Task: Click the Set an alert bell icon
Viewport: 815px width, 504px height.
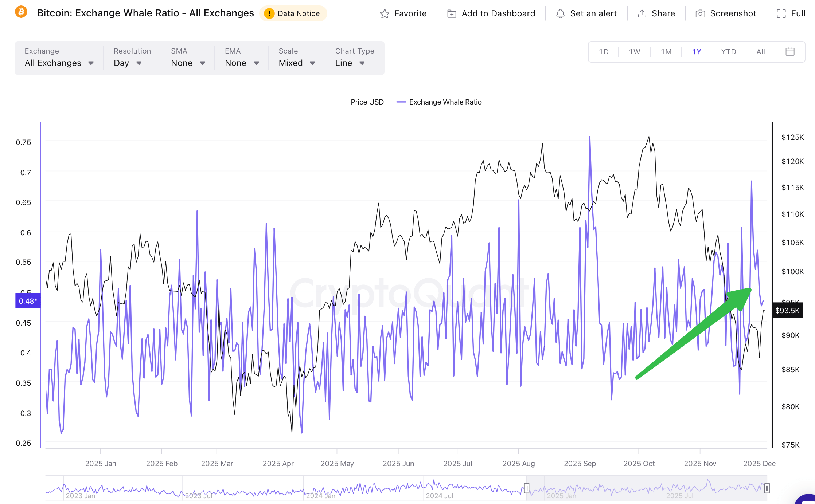Action: point(560,13)
